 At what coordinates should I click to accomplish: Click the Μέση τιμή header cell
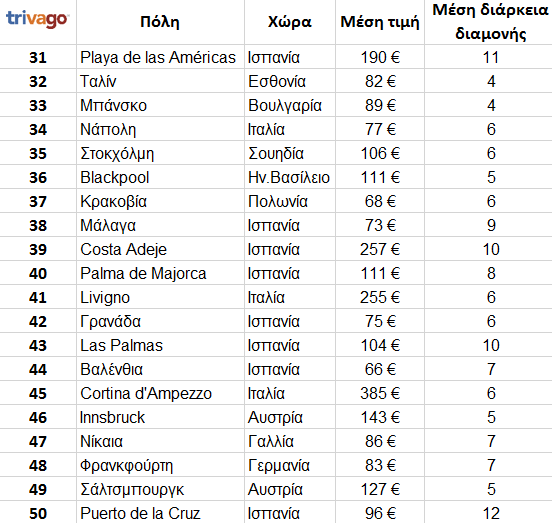coord(380,22)
